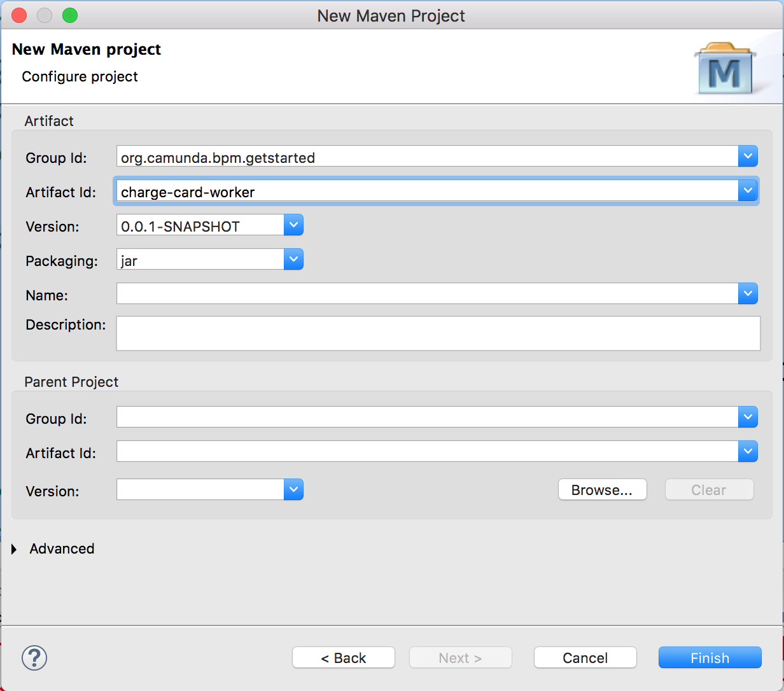Click the Cancel button
784x691 pixels.
coord(585,658)
